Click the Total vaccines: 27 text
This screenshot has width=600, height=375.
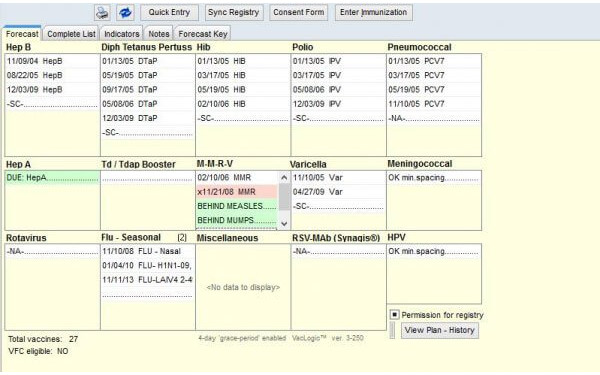tap(43, 339)
